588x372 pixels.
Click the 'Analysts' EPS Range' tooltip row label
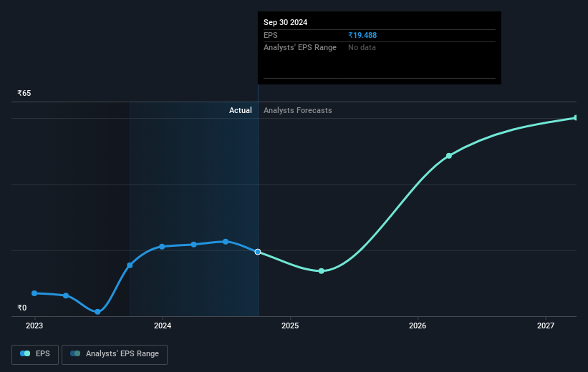[x=300, y=48]
